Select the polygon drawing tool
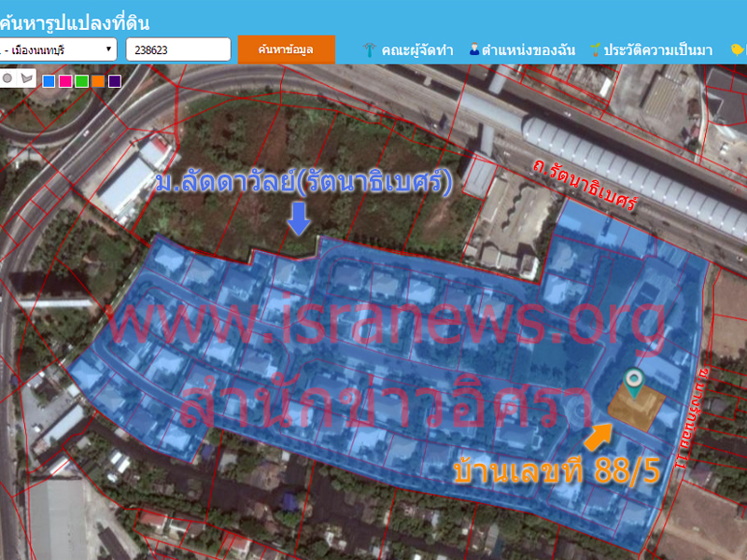Screen dimensions: 747x560 pos(24,78)
